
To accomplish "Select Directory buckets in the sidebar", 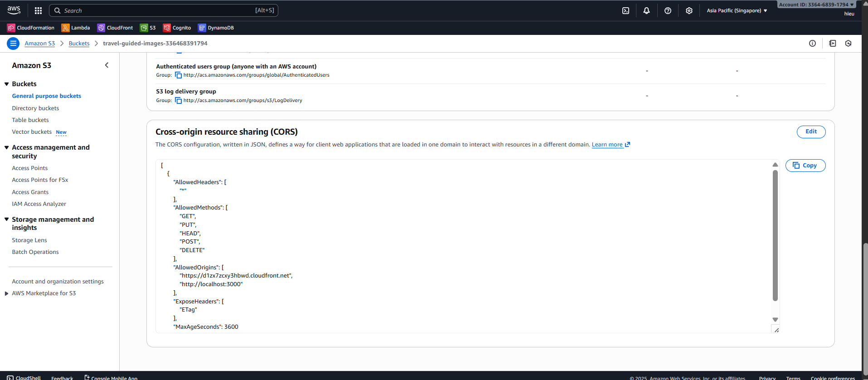I will [35, 108].
